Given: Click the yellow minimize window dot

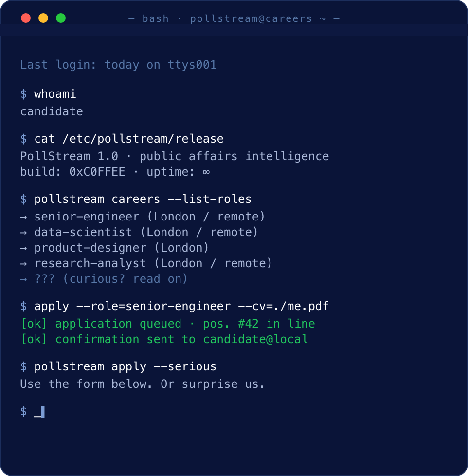Looking at the screenshot, I should point(43,18).
